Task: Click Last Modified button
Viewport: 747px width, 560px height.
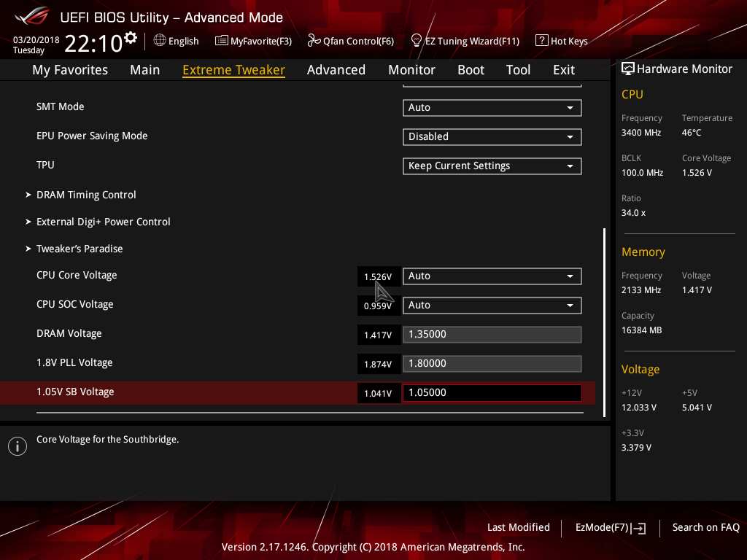Action: [x=519, y=527]
